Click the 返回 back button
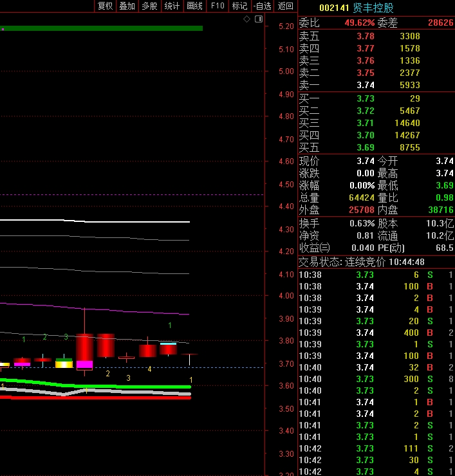Image resolution: width=455 pixels, height=476 pixels. (x=286, y=6)
